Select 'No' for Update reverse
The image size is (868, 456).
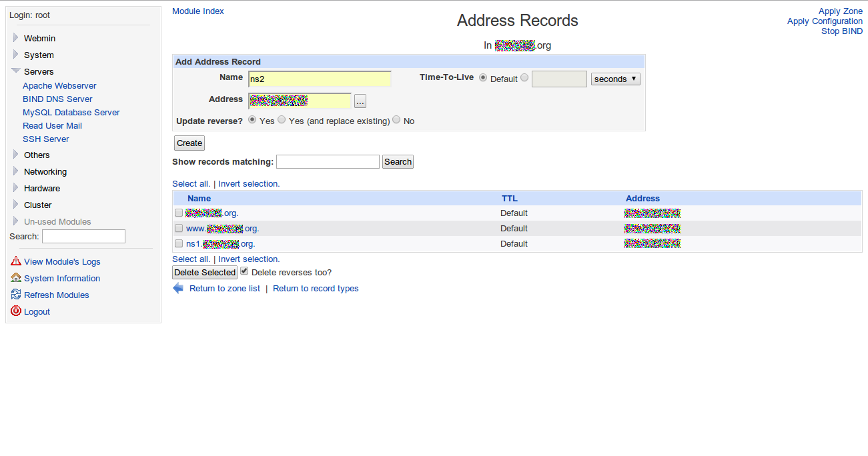(397, 120)
